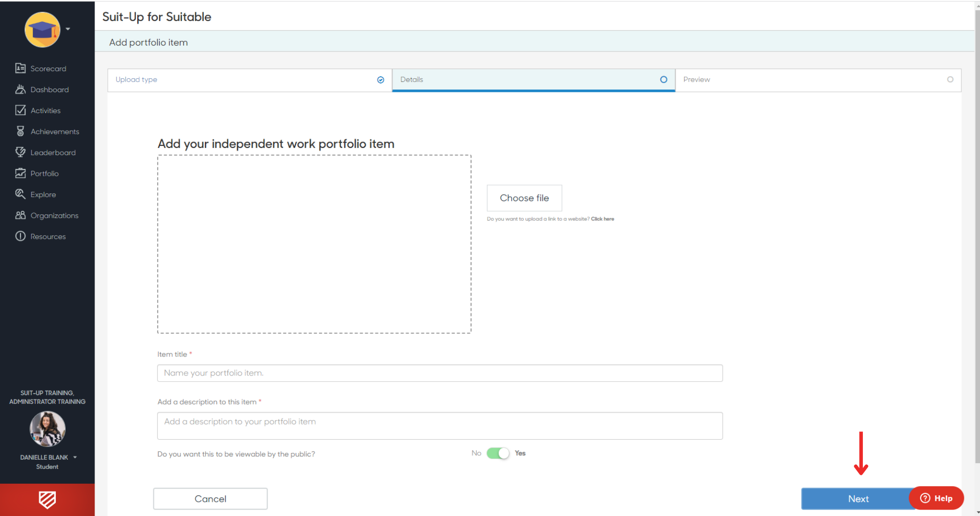Expand dropdown arrow next to graduation cap logo

pyautogui.click(x=68, y=29)
